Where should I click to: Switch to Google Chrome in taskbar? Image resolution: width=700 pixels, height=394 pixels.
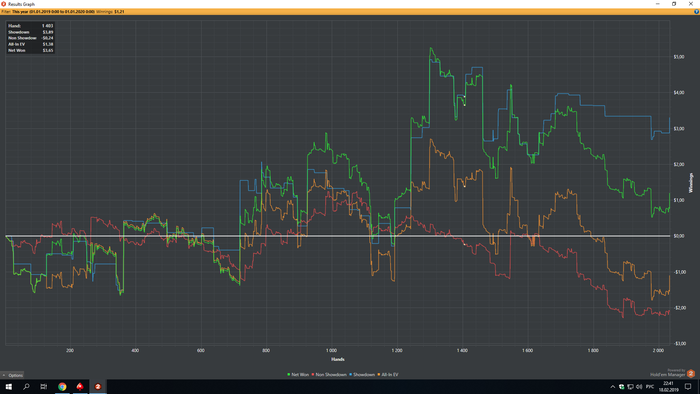point(62,386)
